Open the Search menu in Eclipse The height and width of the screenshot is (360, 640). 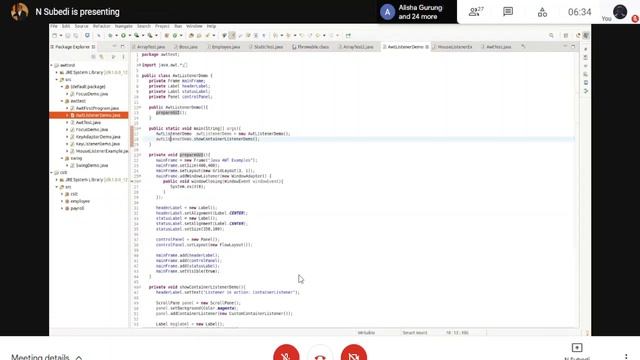[x=144, y=26]
